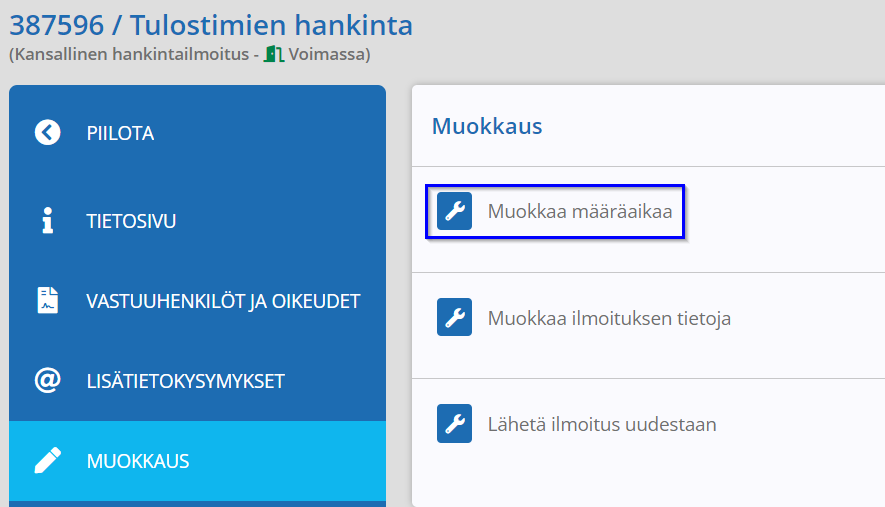The height and width of the screenshot is (507, 885).
Task: Click the wrench icon for Lähetä ilmoitus uudestaan
Action: (454, 423)
